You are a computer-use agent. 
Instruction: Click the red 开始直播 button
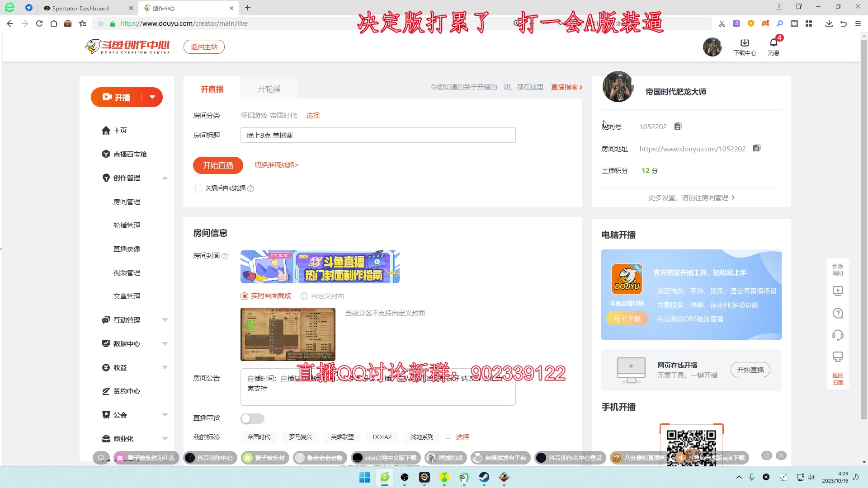coord(218,165)
